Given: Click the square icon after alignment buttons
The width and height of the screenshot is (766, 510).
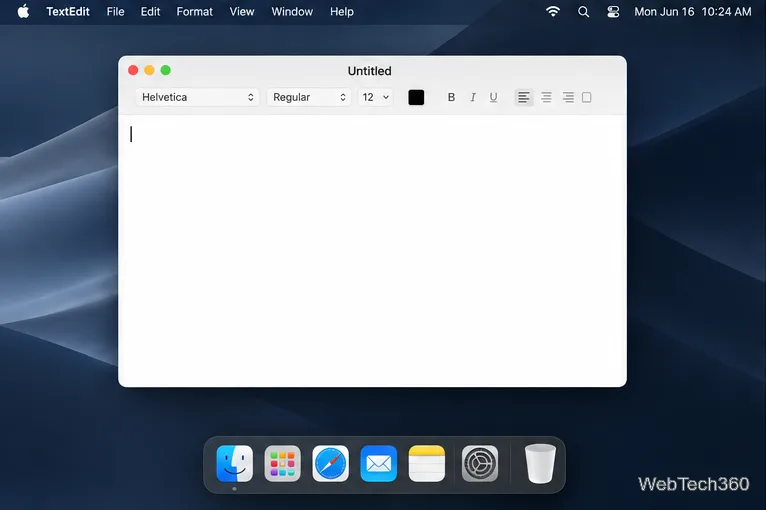Looking at the screenshot, I should (587, 97).
